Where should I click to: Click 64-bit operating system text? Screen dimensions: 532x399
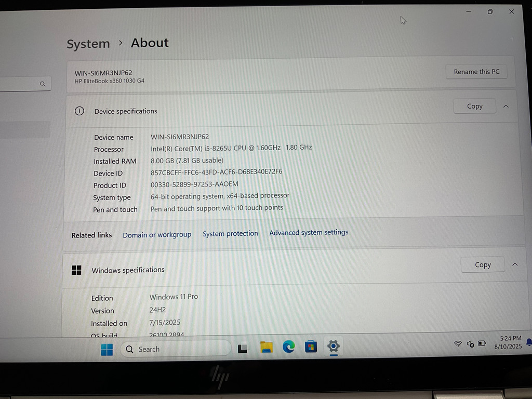tap(220, 196)
